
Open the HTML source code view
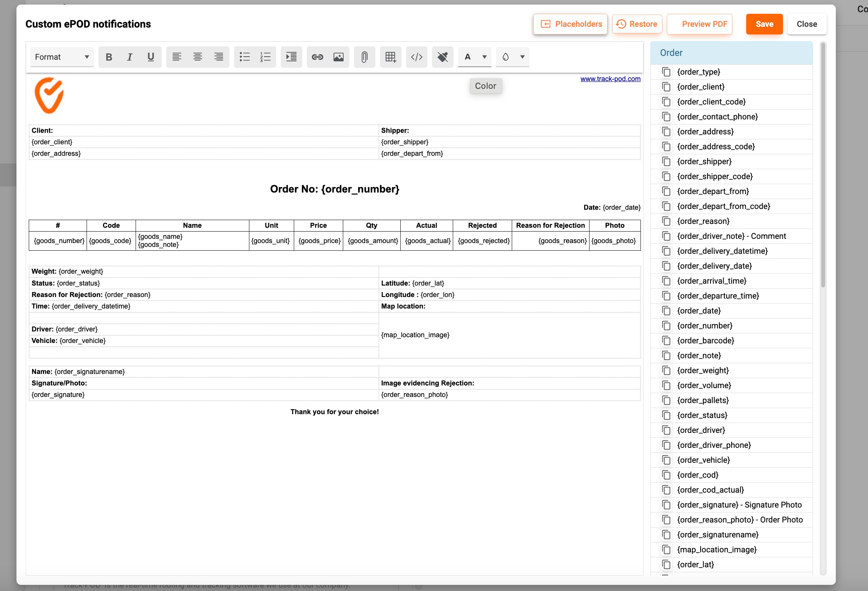(x=416, y=57)
